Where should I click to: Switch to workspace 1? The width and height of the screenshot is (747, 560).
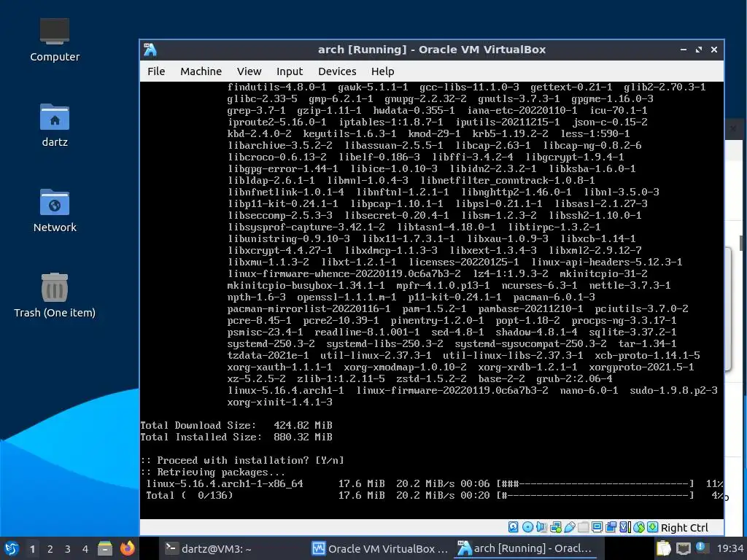(32, 549)
